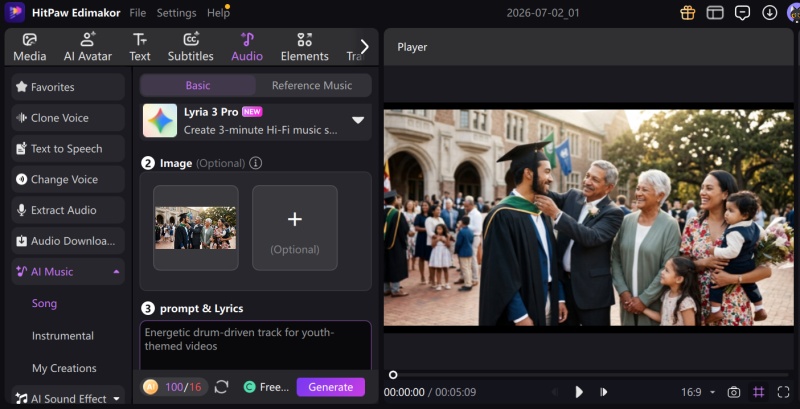Click into the prompt & Lyrics field

pyautogui.click(x=256, y=345)
